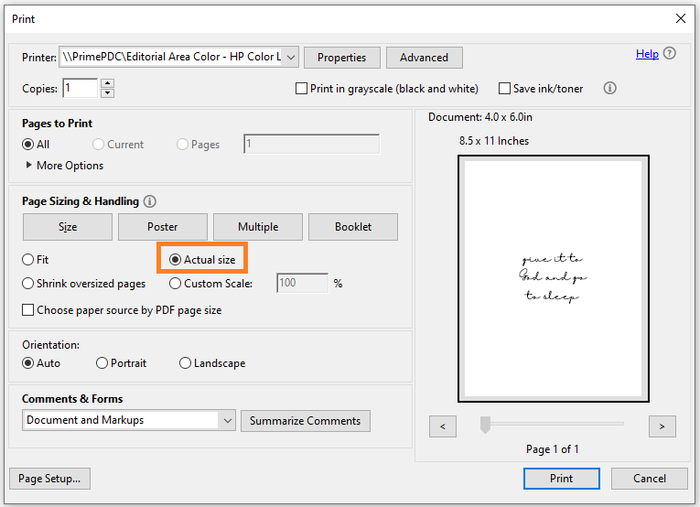The width and height of the screenshot is (700, 507).
Task: Switch to the Booklet sizing mode
Action: click(352, 227)
